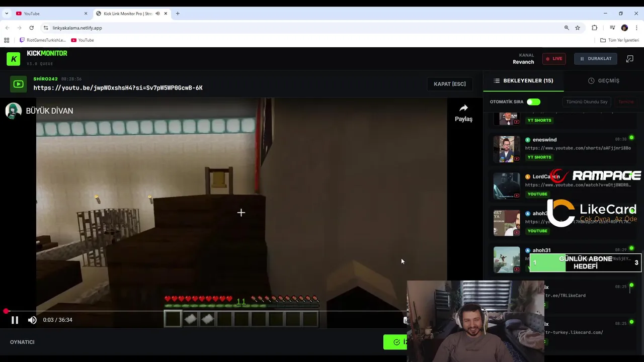Open the SHiRO242 youtu.be link text
Image resolution: width=644 pixels, height=362 pixels.
point(118,88)
